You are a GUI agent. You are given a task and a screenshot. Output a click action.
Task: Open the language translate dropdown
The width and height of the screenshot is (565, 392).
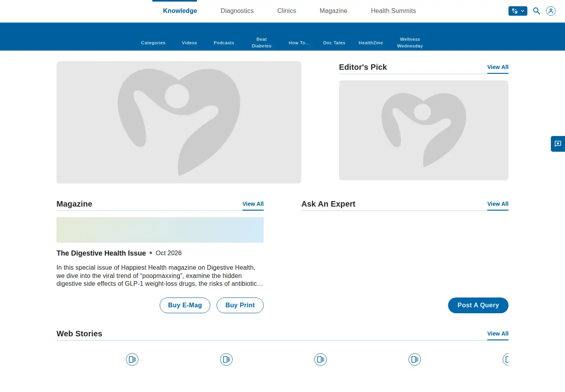(518, 11)
